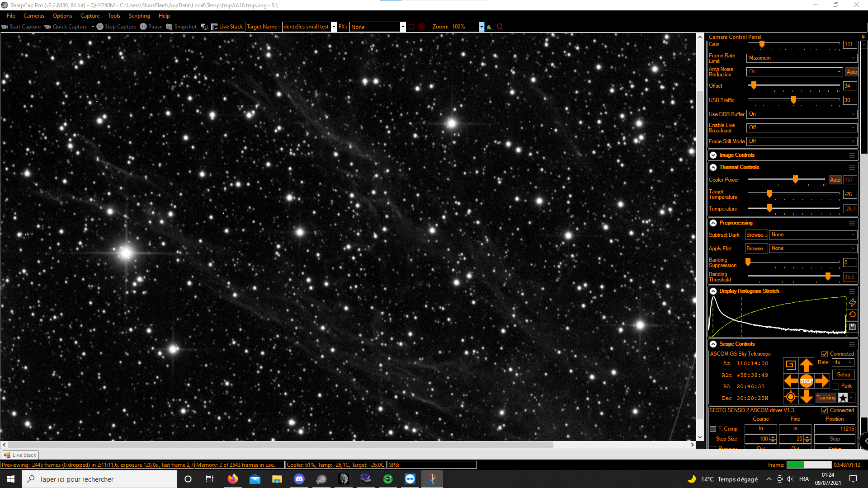The image size is (868, 488).
Task: Reset the histogram stretch
Action: tap(852, 314)
